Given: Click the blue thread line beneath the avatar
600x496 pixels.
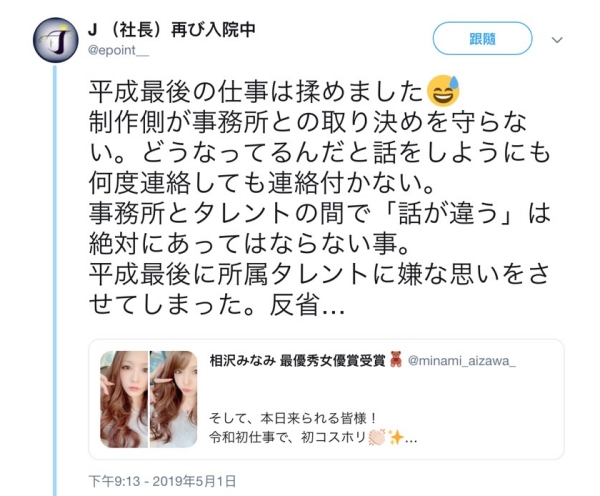Looking at the screenshot, I should click(x=55, y=281).
